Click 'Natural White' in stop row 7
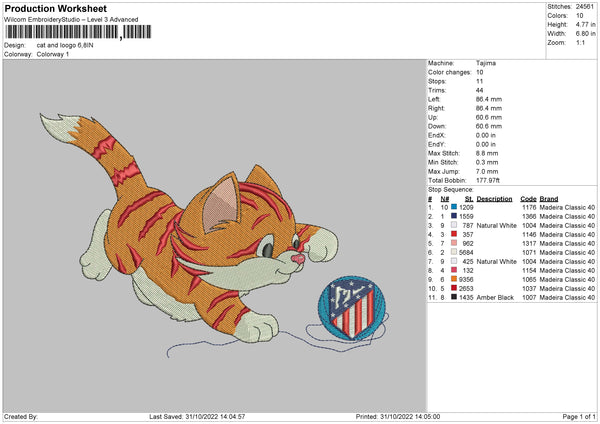The image size is (600, 424). click(x=496, y=261)
